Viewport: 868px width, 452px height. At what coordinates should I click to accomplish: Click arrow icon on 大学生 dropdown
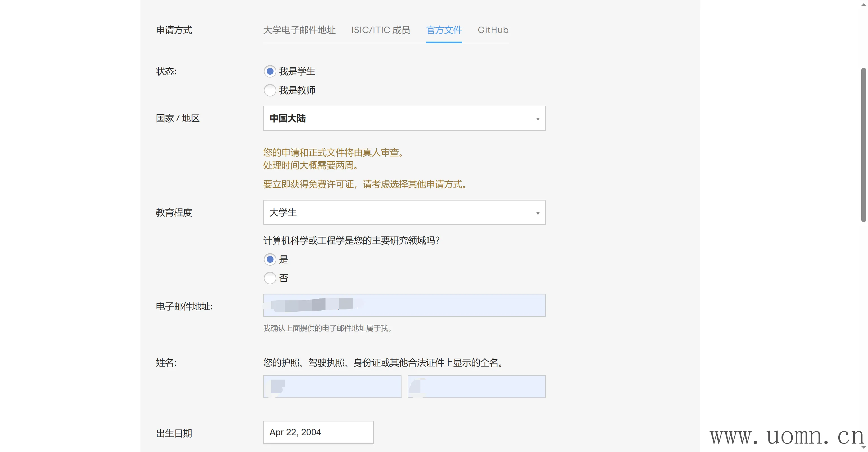click(537, 213)
